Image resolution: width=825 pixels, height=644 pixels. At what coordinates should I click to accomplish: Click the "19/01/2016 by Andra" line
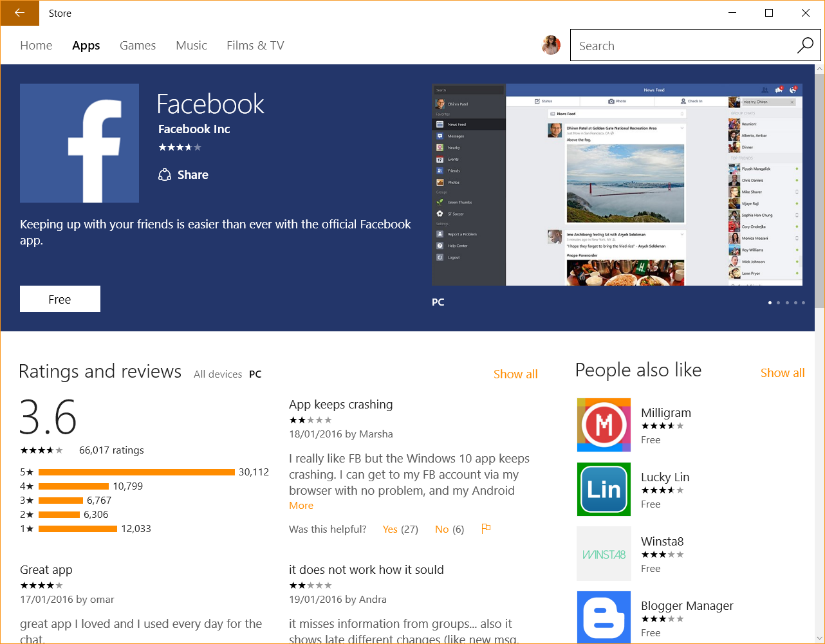pyautogui.click(x=338, y=599)
